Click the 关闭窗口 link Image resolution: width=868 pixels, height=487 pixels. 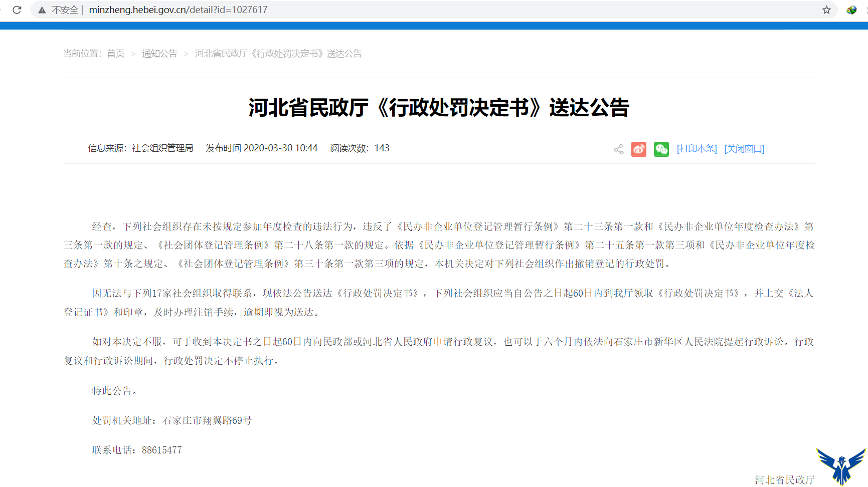pyautogui.click(x=744, y=149)
